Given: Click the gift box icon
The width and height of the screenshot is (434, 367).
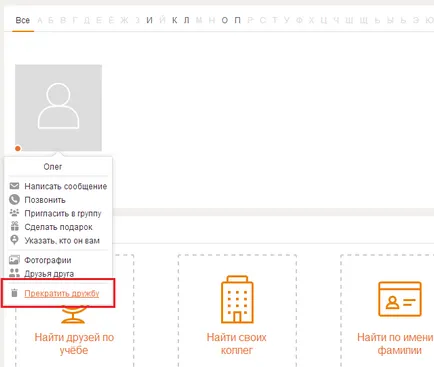Looking at the screenshot, I should 14,226.
